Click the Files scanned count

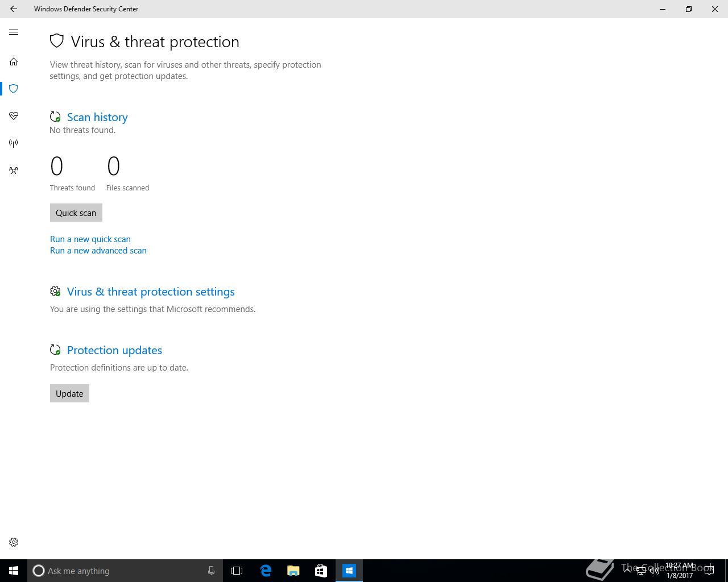coord(113,167)
